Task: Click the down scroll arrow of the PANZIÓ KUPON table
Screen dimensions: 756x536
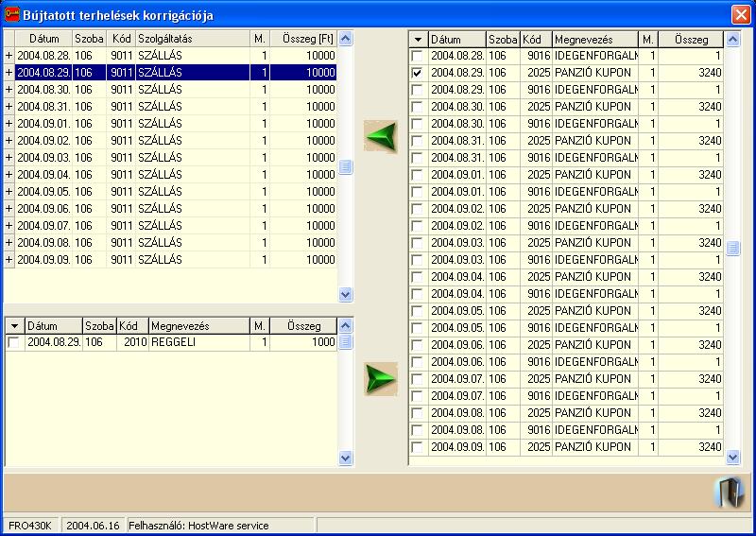Action: pos(733,457)
